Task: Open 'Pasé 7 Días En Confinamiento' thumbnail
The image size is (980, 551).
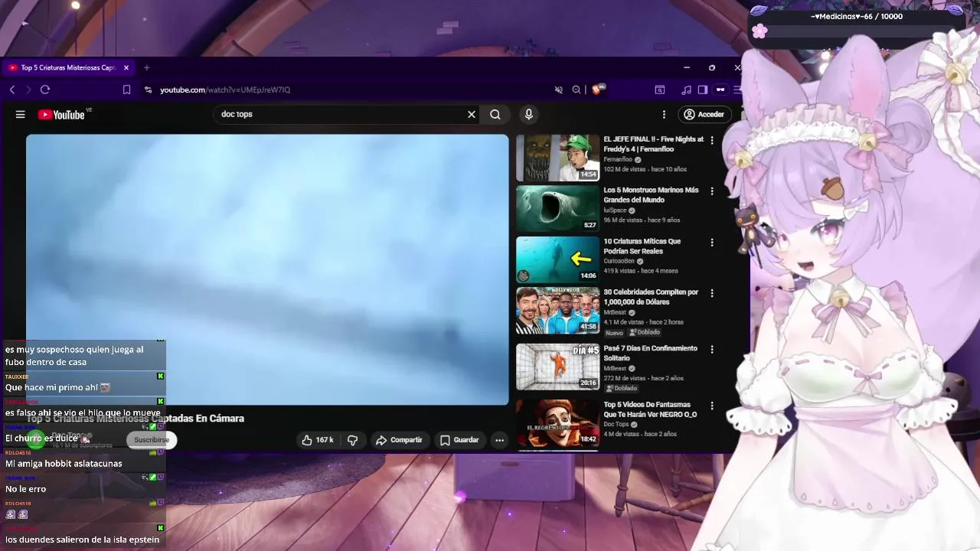Action: tap(557, 367)
